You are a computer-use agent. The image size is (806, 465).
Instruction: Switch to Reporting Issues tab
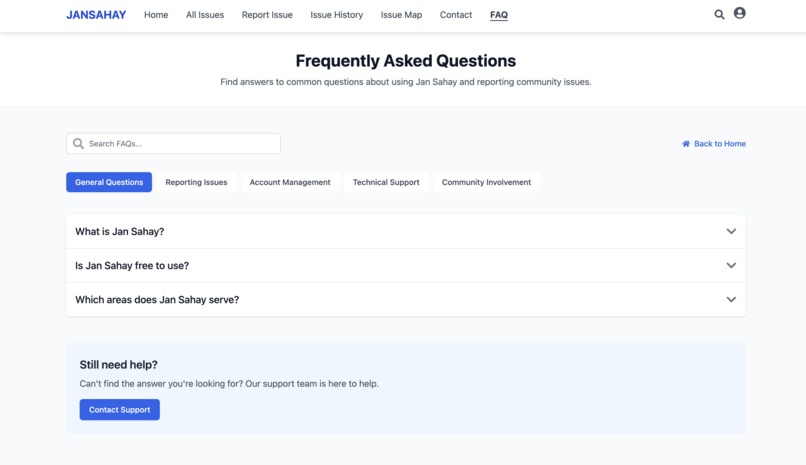click(x=196, y=182)
